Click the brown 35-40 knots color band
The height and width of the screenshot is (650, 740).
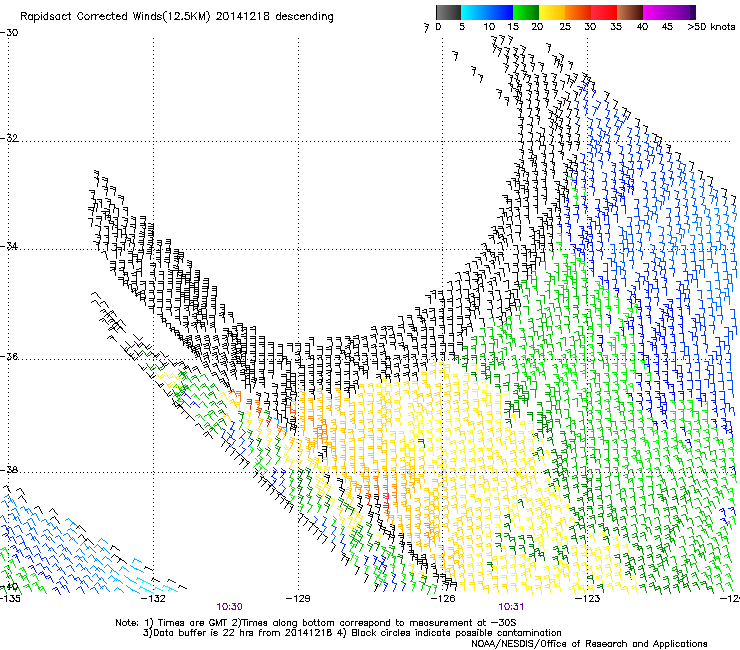tap(630, 12)
